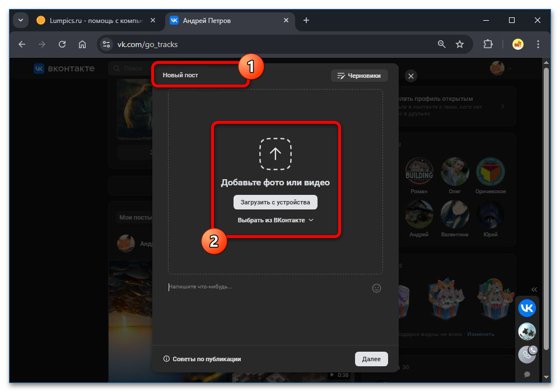The image size is (560, 392).
Task: Open site information icon in address bar
Action: 106,44
